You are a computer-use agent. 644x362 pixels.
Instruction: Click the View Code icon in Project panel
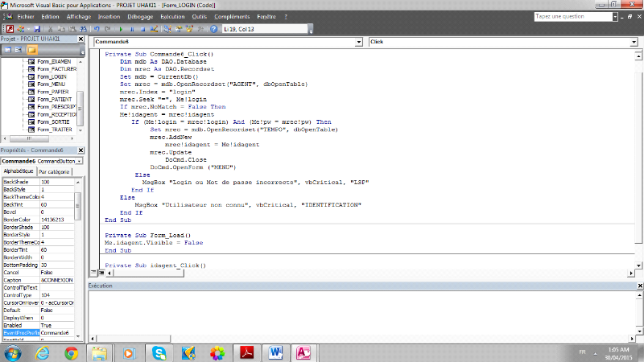point(6,50)
